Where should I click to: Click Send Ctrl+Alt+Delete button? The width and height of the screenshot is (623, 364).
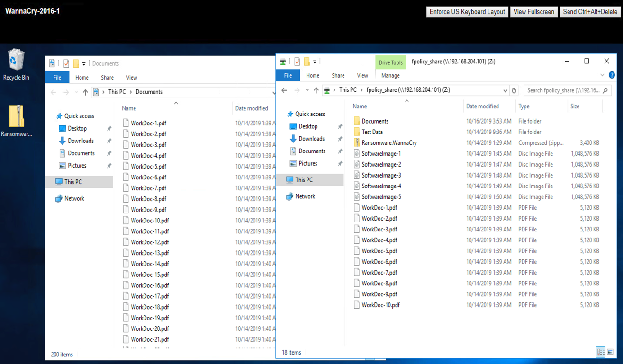pyautogui.click(x=590, y=12)
